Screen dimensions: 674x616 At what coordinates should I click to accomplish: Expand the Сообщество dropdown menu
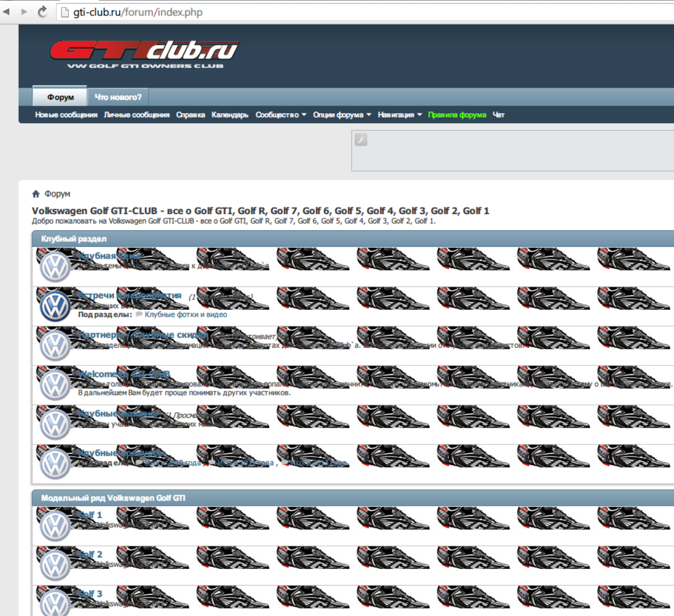pyautogui.click(x=281, y=115)
